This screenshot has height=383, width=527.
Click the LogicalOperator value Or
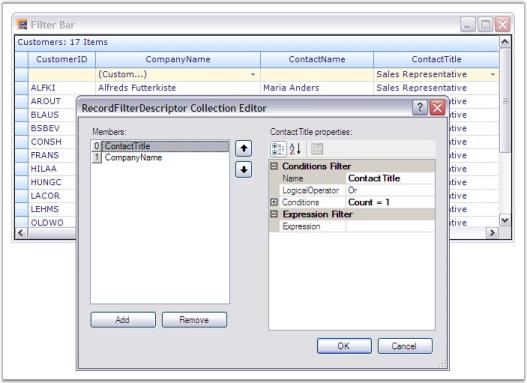click(x=390, y=190)
